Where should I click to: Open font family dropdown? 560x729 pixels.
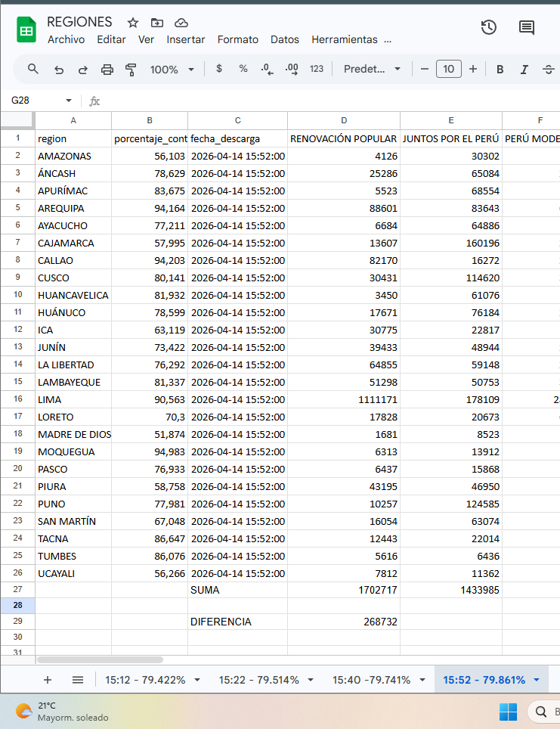click(372, 69)
